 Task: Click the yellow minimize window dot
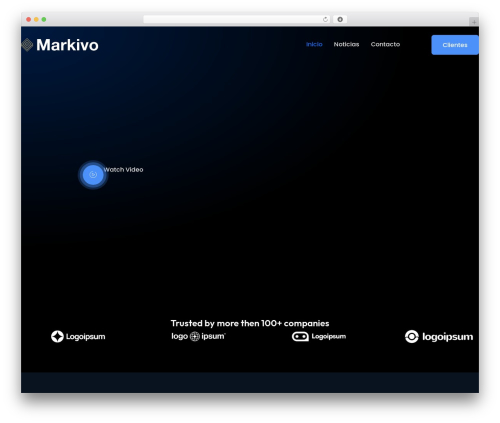[36, 20]
